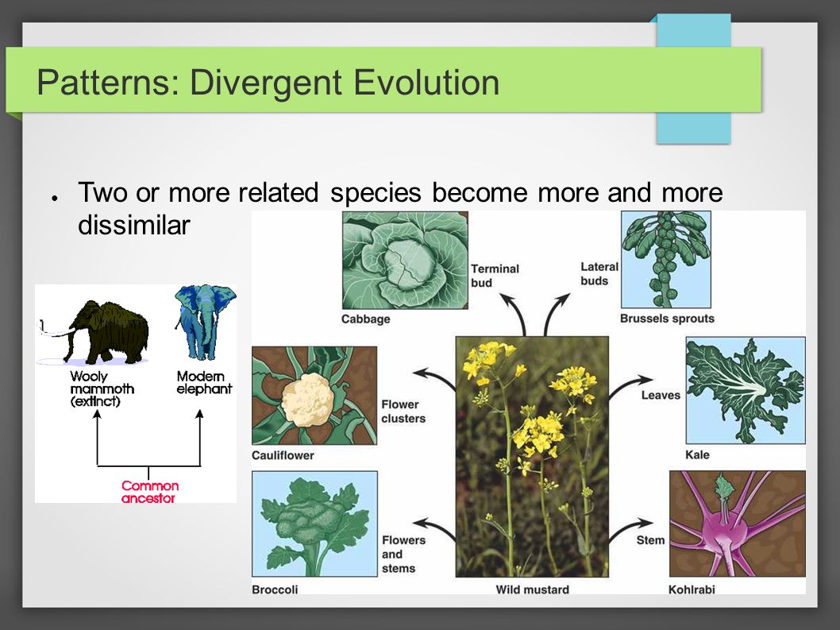Screen dimensions: 840x630
Task: Click the kale leaf illustration
Action: pyautogui.click(x=746, y=390)
